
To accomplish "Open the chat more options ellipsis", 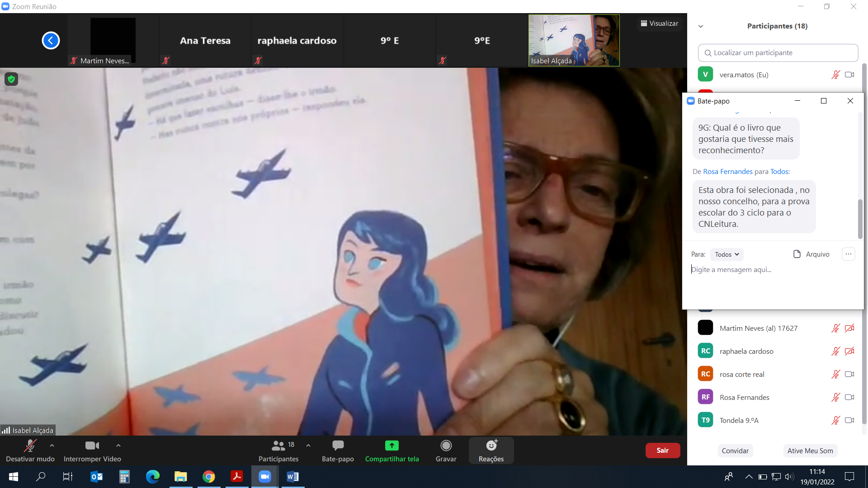I will coord(849,254).
